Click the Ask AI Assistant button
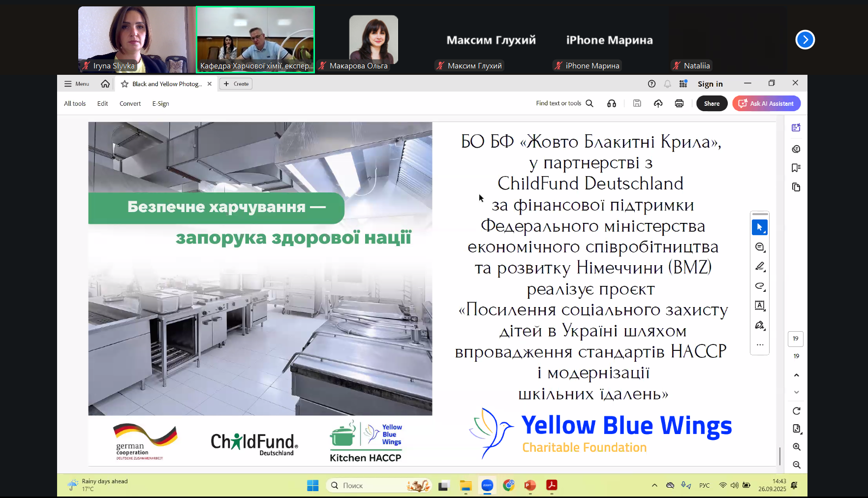 click(x=766, y=103)
